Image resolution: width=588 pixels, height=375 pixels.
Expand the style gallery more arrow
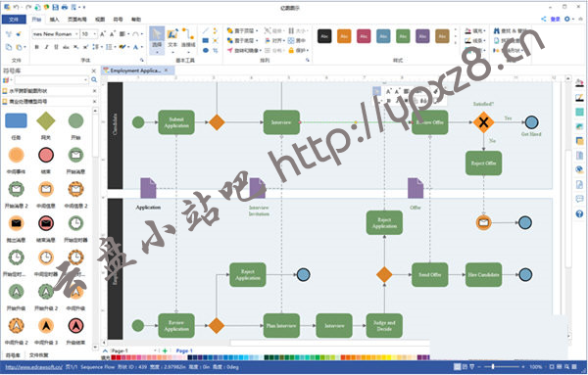456,44
